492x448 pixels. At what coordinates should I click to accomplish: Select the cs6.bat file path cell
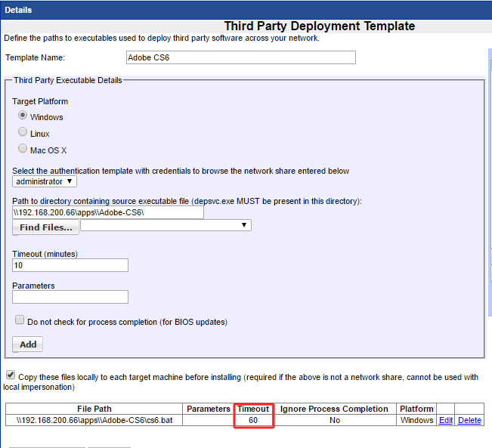click(x=94, y=420)
